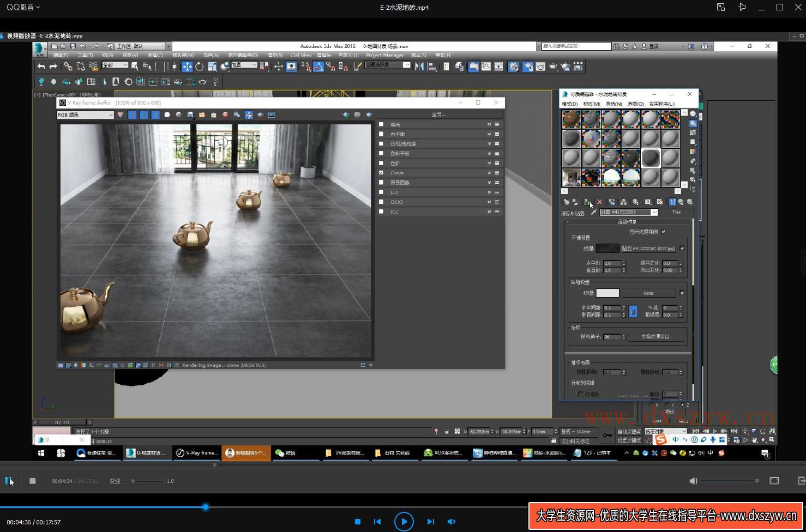This screenshot has width=806, height=532.
Task: Enable the 白平衡 white balance checkbox
Action: coord(381,134)
